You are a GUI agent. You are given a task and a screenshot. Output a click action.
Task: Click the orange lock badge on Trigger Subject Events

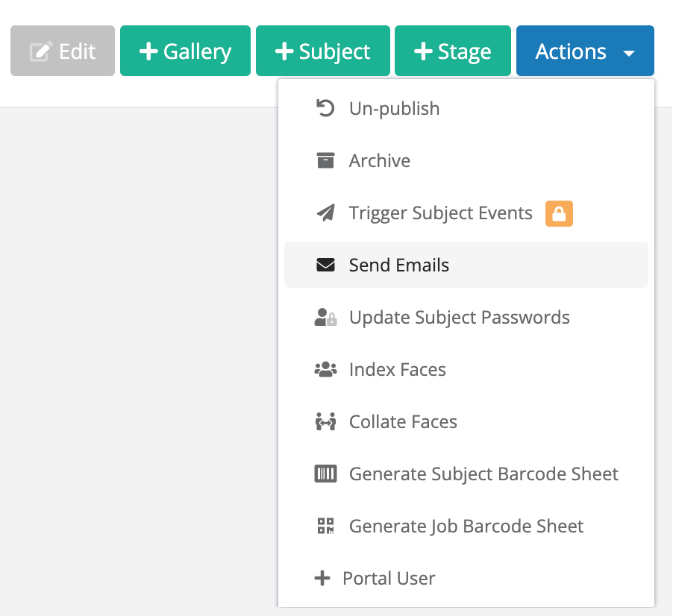(x=559, y=213)
